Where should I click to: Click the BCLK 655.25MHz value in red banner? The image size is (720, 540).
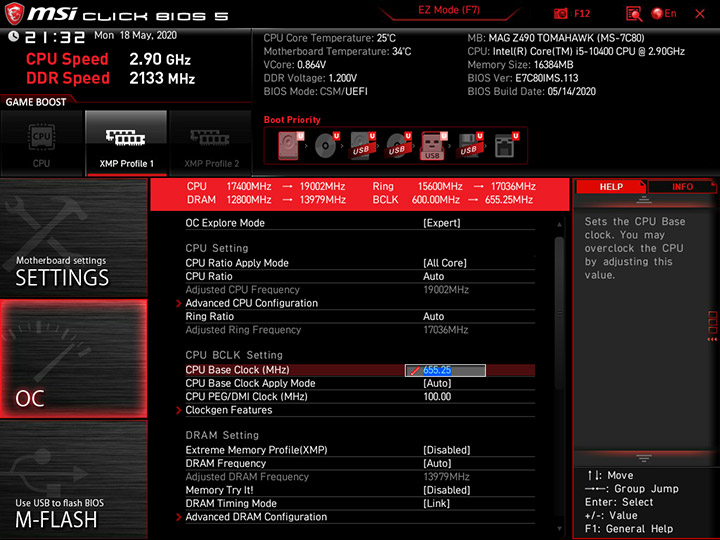509,200
